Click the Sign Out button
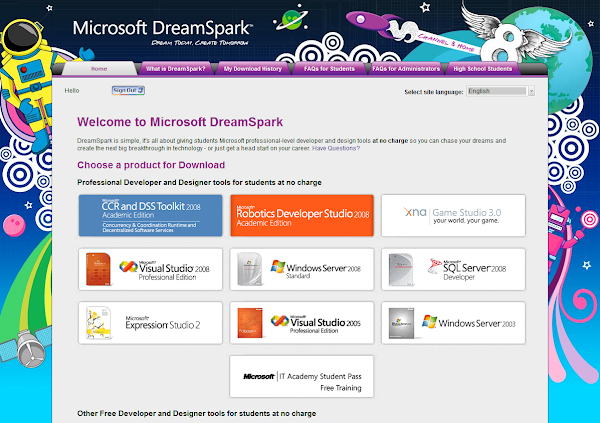600x423 pixels. (x=128, y=90)
